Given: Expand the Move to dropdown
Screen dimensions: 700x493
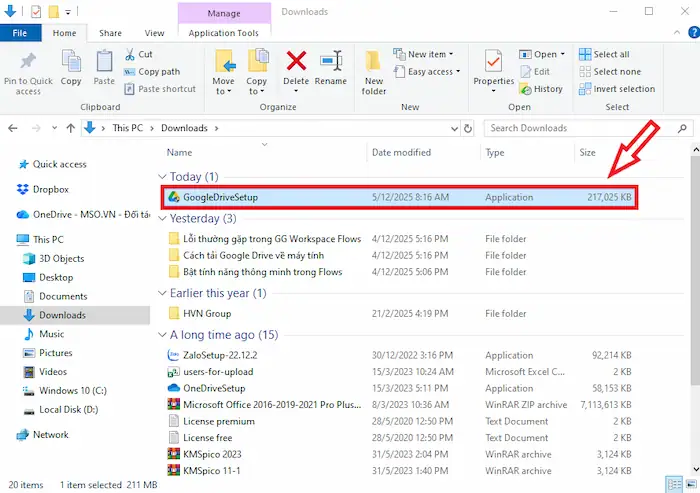Looking at the screenshot, I should pos(223,87).
